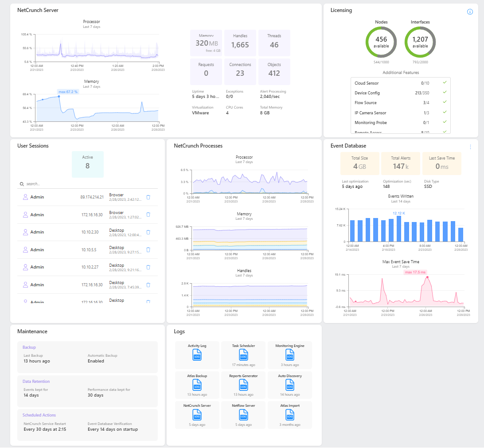484x448 pixels.
Task: Click the 'Additional Features' heading
Action: pos(401,73)
